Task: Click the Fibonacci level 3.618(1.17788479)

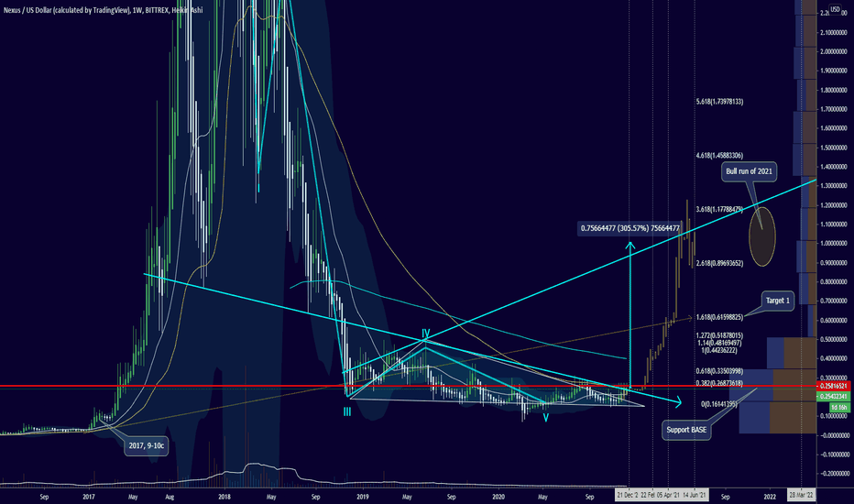Action: [719, 209]
